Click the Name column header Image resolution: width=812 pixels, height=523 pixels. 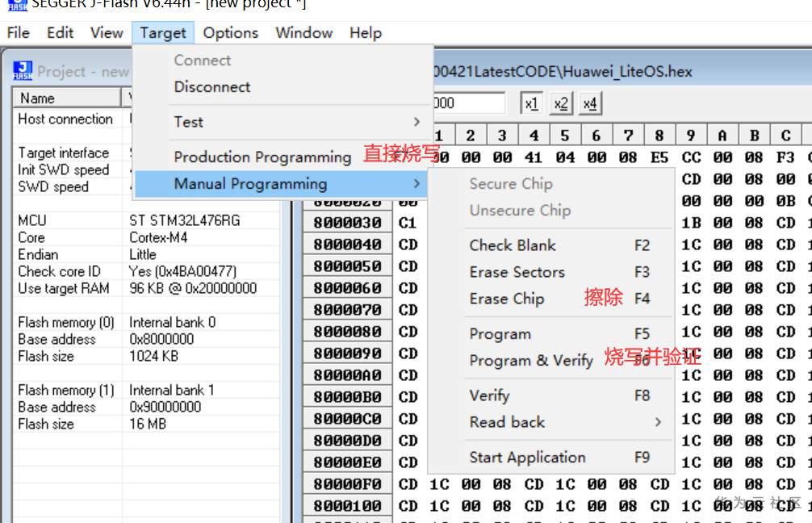[66, 98]
